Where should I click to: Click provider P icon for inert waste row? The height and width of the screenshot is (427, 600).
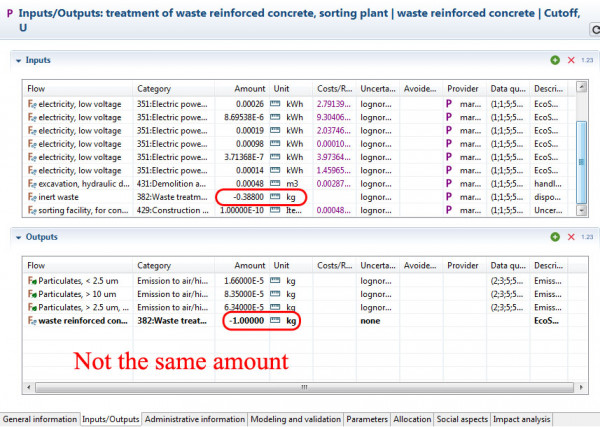point(449,197)
